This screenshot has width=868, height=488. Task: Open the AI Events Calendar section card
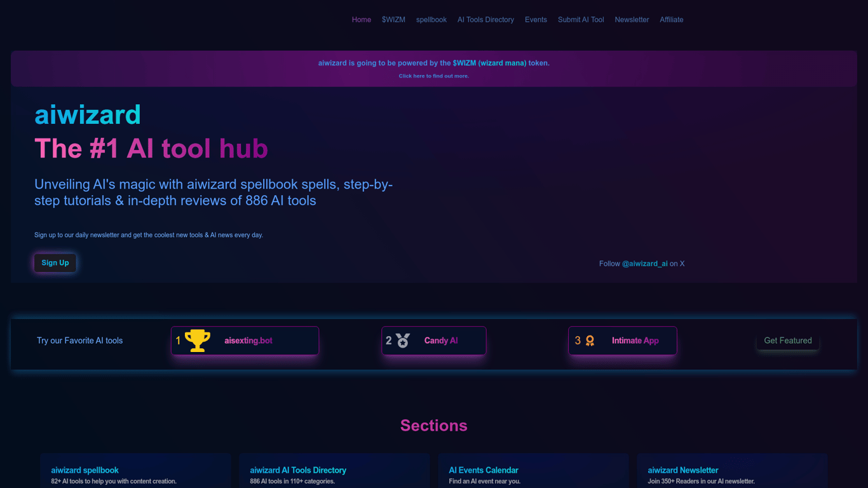coord(533,471)
